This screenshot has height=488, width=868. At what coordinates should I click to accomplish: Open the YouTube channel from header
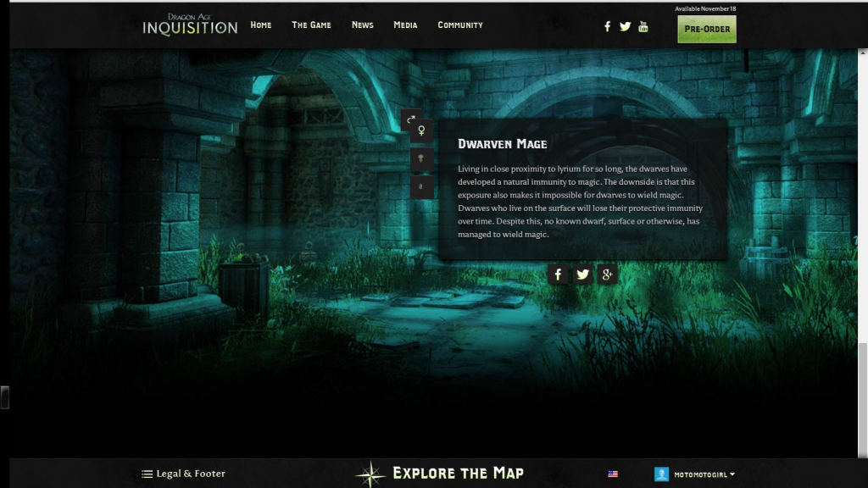click(643, 26)
